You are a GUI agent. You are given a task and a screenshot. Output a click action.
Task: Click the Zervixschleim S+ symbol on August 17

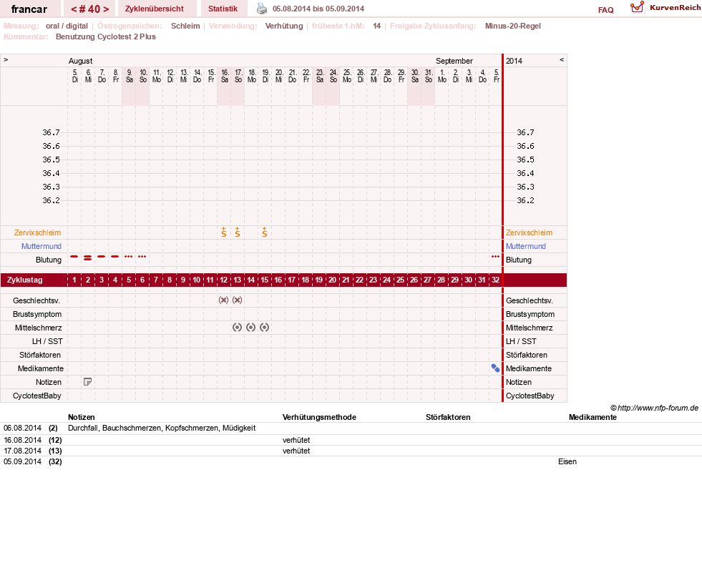[238, 232]
